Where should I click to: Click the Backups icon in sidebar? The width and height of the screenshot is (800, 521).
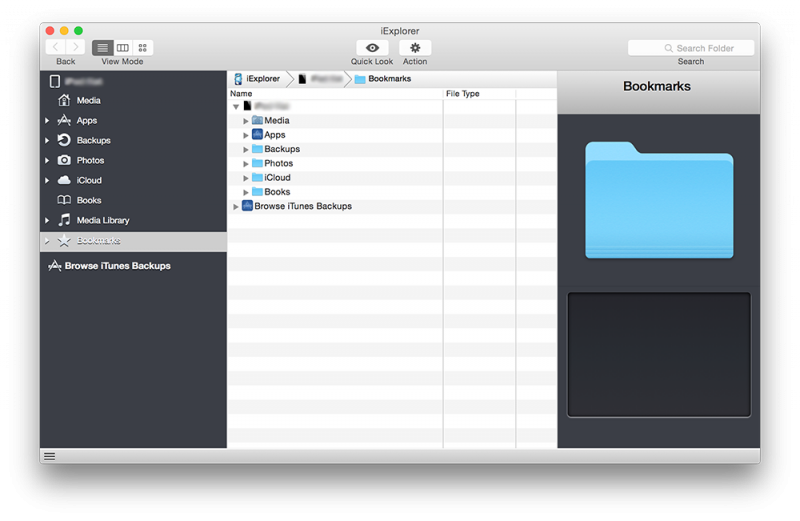click(x=64, y=140)
